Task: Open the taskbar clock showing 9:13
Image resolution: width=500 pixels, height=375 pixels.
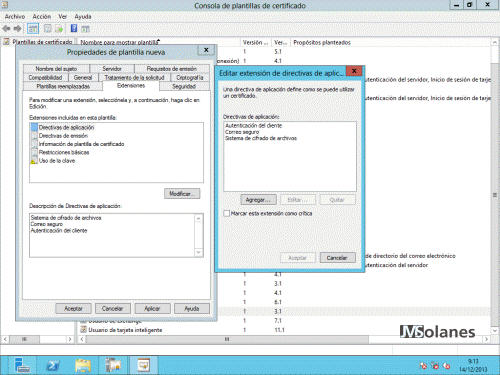Action: click(473, 365)
